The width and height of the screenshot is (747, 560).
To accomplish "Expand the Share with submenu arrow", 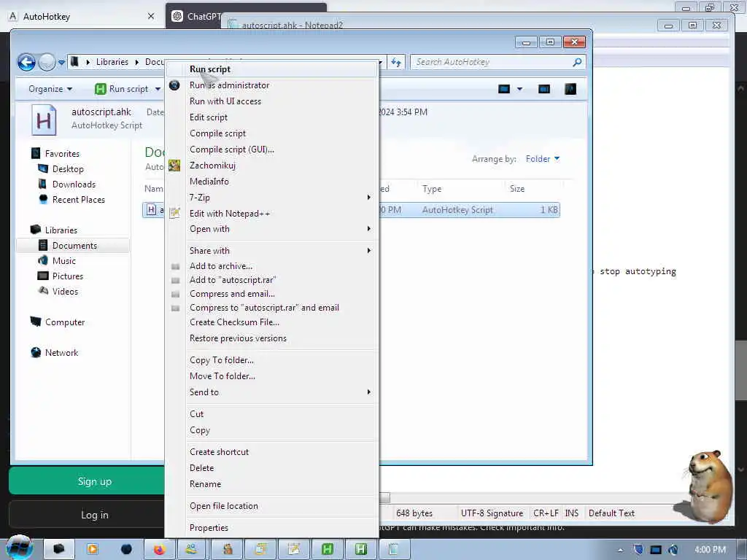I will [x=368, y=251].
